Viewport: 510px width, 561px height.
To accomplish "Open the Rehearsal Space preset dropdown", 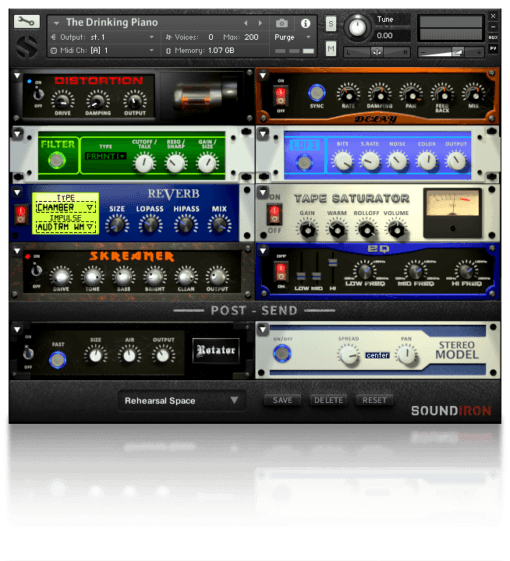I will (x=182, y=400).
